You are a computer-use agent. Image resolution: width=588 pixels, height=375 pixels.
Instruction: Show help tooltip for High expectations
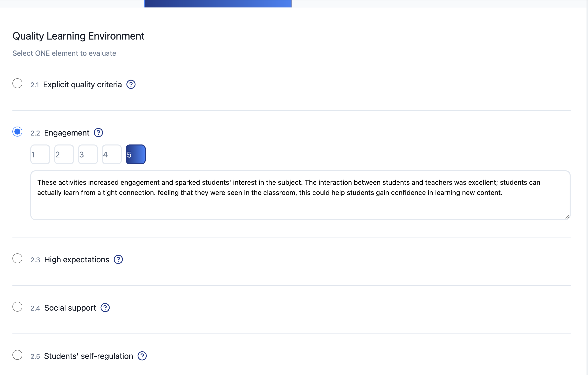[x=118, y=260]
